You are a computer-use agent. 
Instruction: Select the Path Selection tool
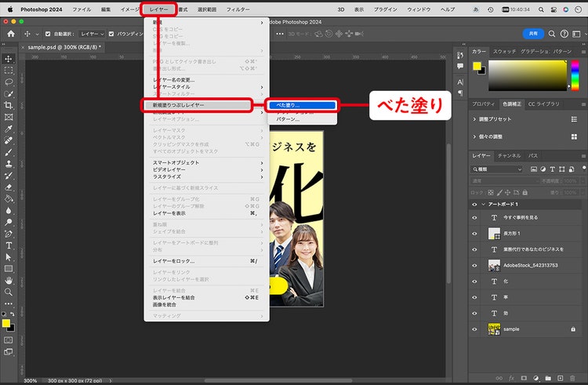[x=9, y=257]
